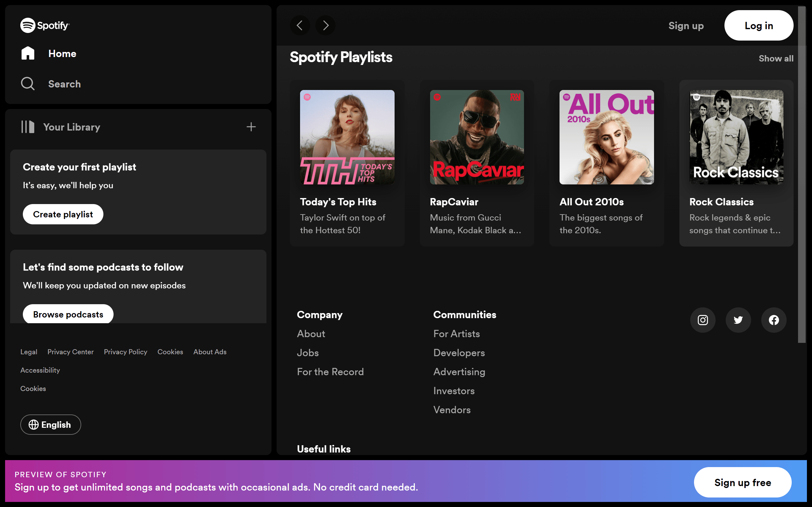Click the Browse podcasts button
812x507 pixels.
coord(68,314)
